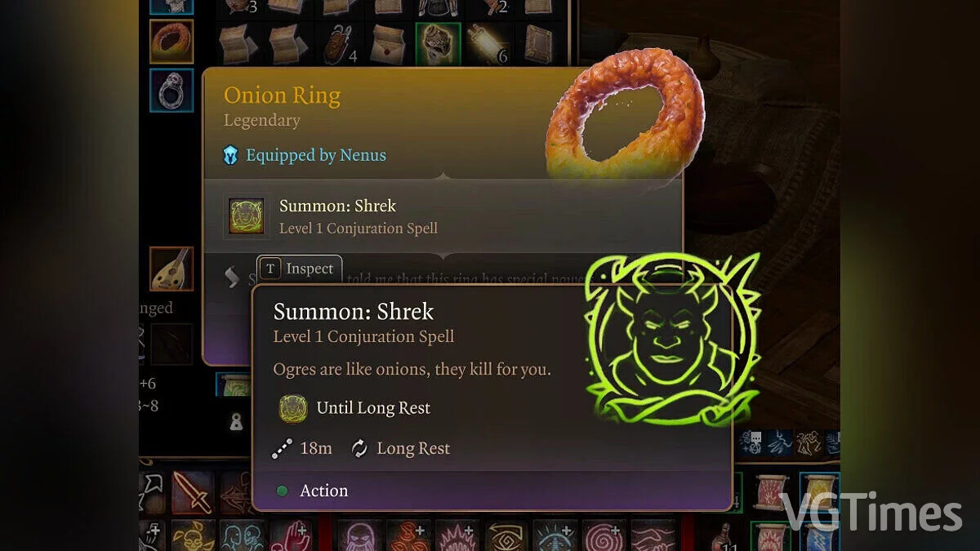Open the sealed envelope letter item

click(x=389, y=44)
